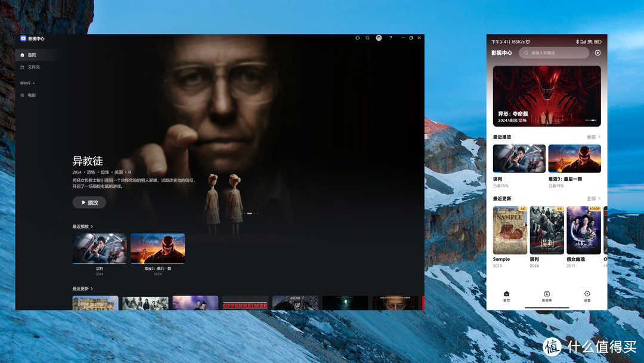
Task: Open 全部 for 最近更新 on phone
Action: pyautogui.click(x=593, y=199)
